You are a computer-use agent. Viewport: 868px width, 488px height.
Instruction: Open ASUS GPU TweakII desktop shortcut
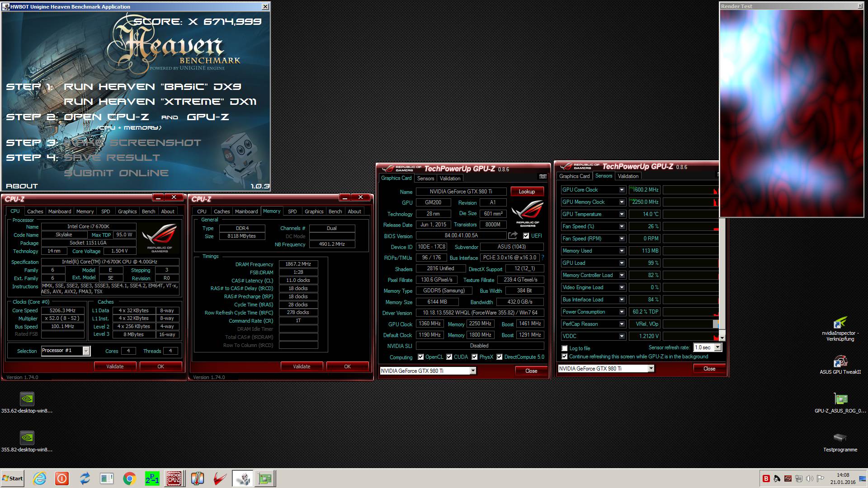[840, 365]
